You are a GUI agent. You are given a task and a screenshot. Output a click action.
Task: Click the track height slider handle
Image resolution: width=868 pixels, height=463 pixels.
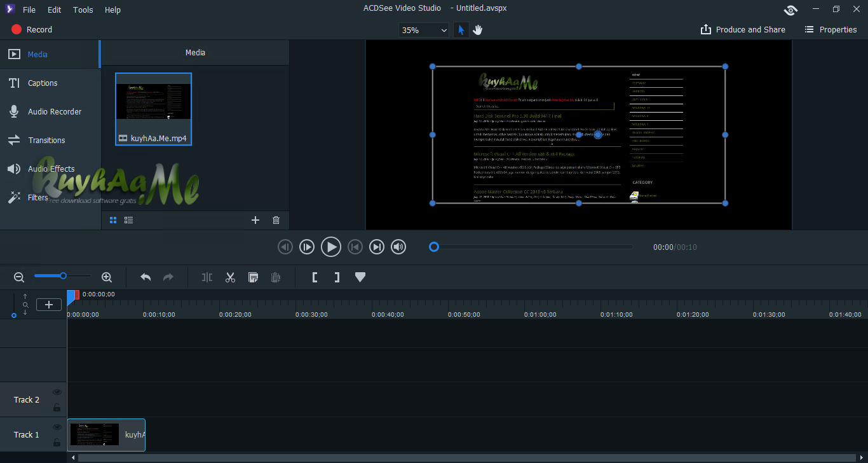(x=14, y=315)
